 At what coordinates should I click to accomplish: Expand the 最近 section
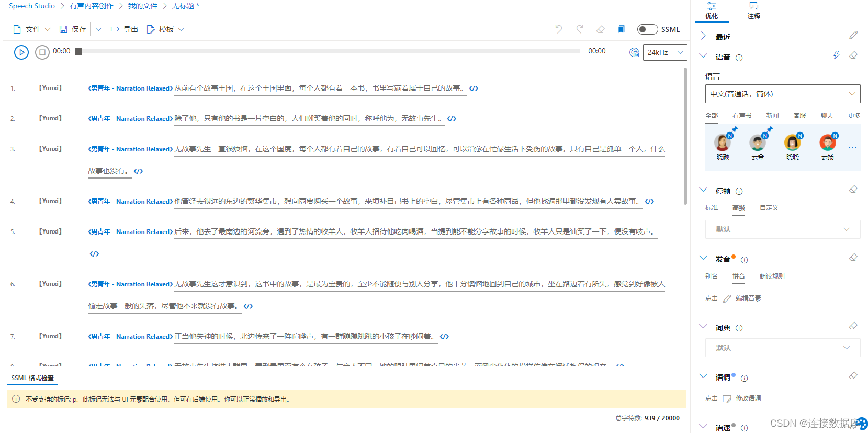(x=704, y=36)
